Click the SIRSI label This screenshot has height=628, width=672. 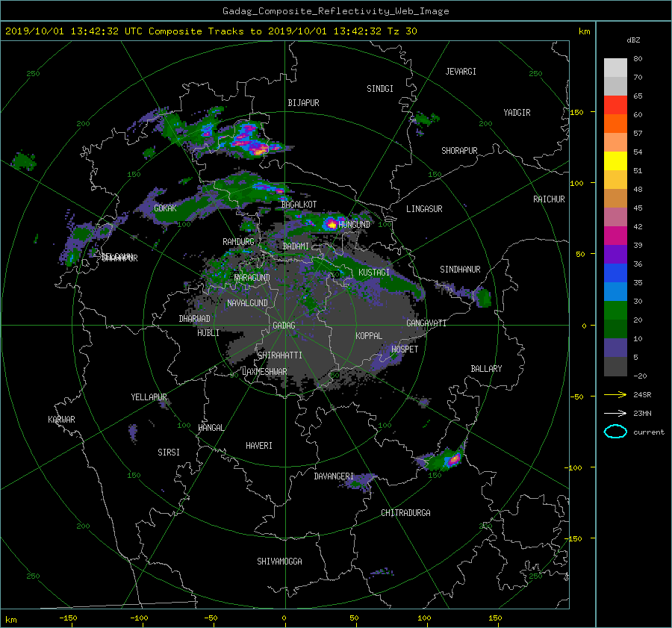pos(169,453)
